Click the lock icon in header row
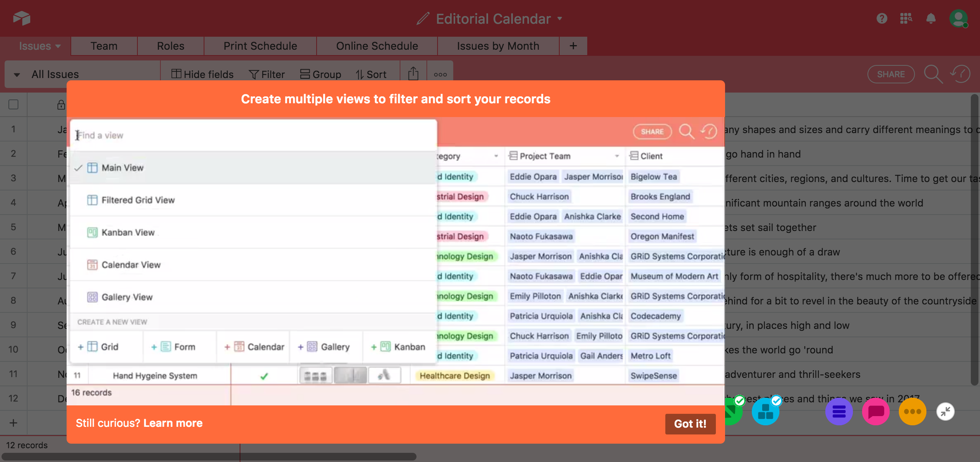The image size is (980, 462). point(61,105)
